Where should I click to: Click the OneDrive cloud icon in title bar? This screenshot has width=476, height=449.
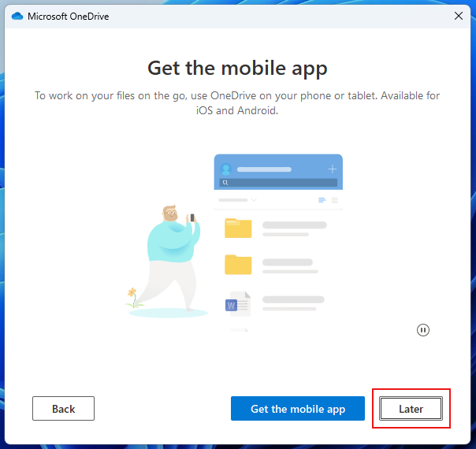17,16
